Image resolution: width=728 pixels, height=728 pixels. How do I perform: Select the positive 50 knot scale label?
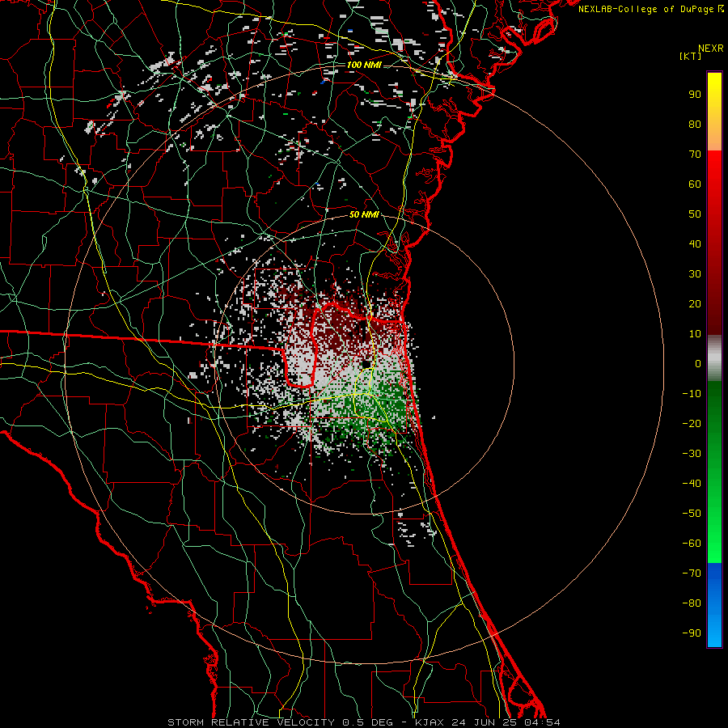pos(695,214)
